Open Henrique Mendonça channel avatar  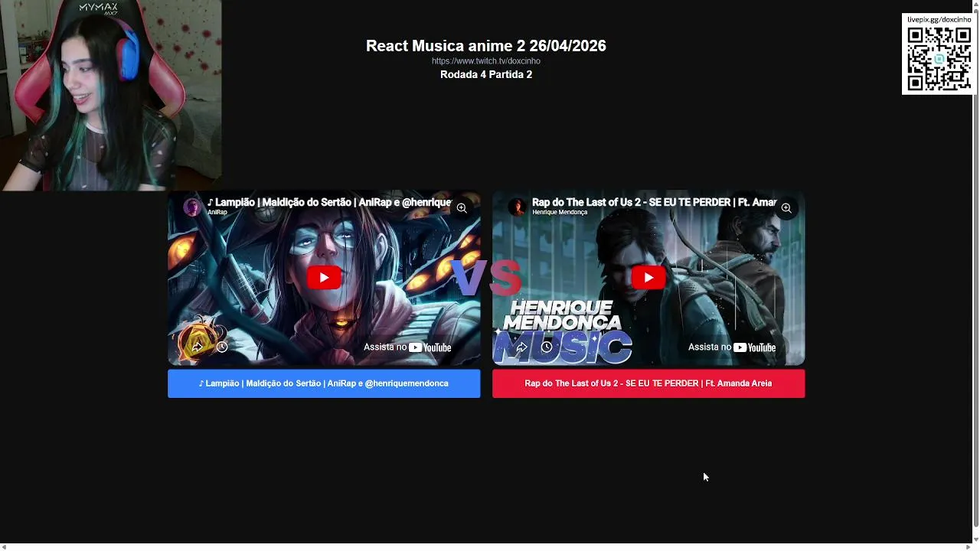click(x=518, y=207)
